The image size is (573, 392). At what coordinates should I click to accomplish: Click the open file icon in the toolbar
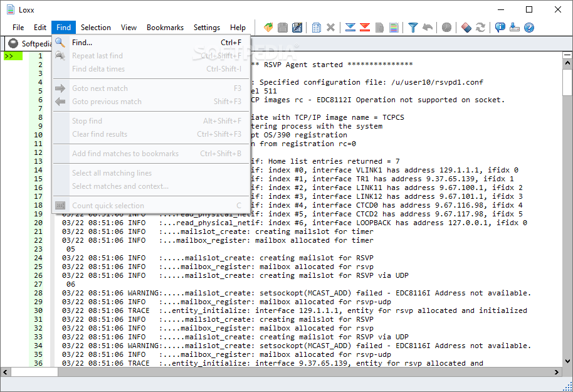pos(268,28)
